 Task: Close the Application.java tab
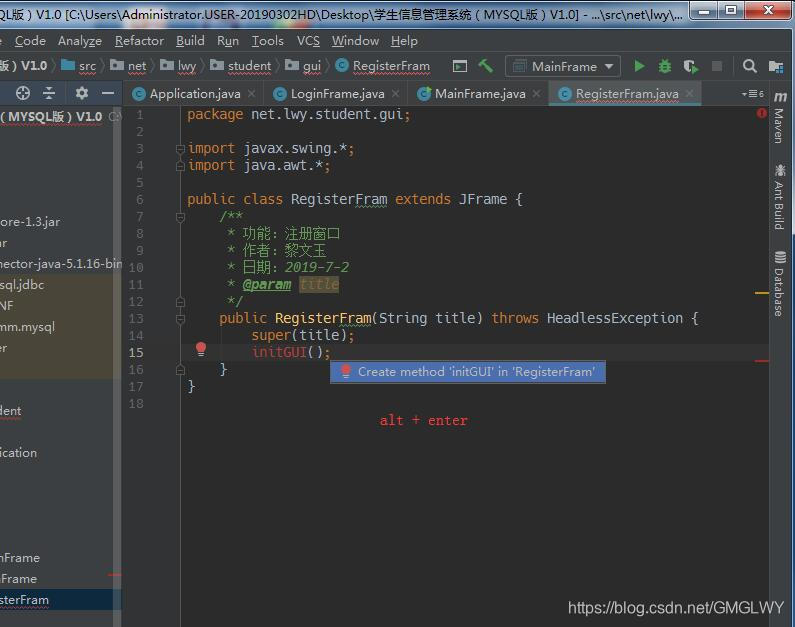[251, 93]
